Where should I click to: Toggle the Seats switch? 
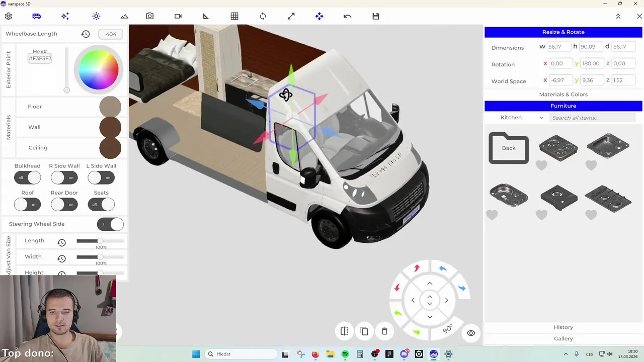pos(101,205)
